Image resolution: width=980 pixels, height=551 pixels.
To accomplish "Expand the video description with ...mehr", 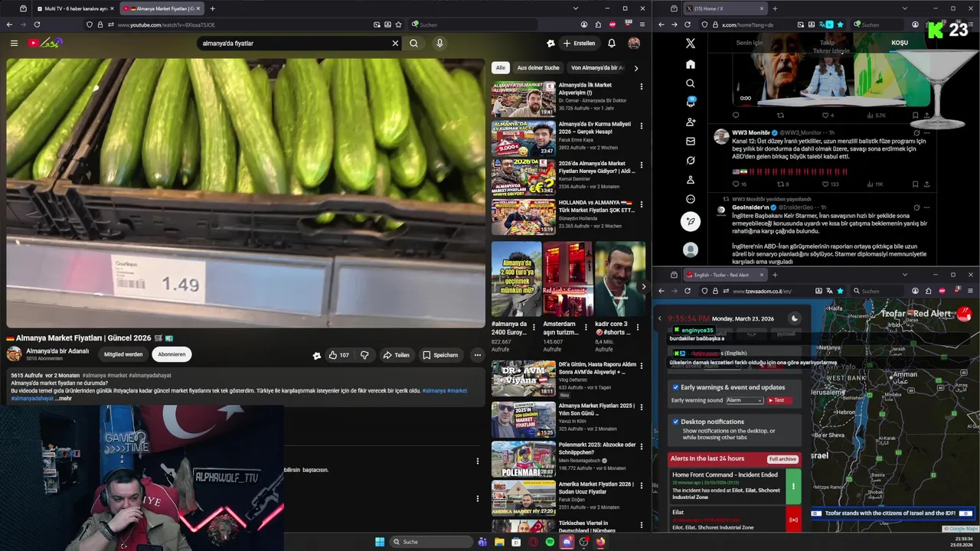I will coord(64,398).
